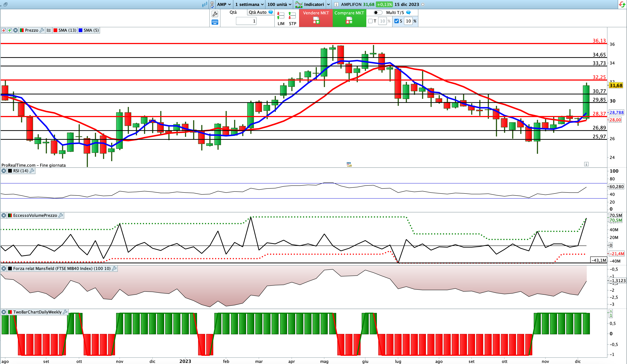The image size is (627, 364).
Task: Open the AMP ticker dropdown
Action: pyautogui.click(x=224, y=4)
